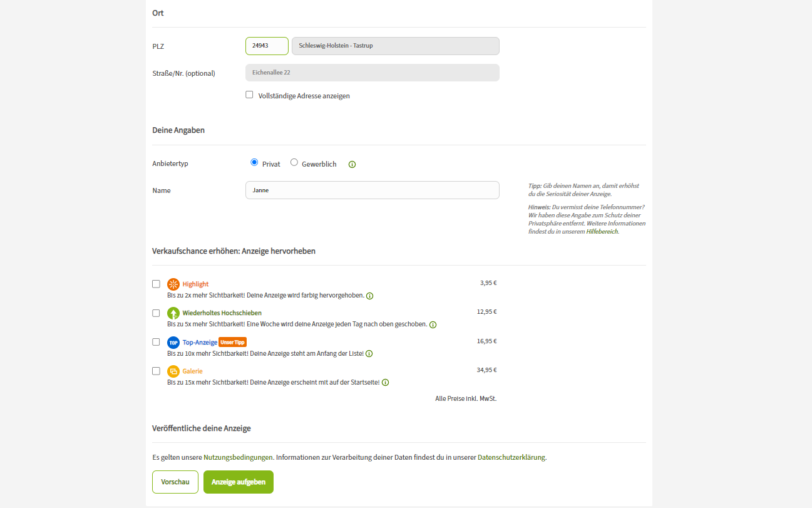Show info for Hochschieben description
Viewport: 812px width, 508px height.
433,324
